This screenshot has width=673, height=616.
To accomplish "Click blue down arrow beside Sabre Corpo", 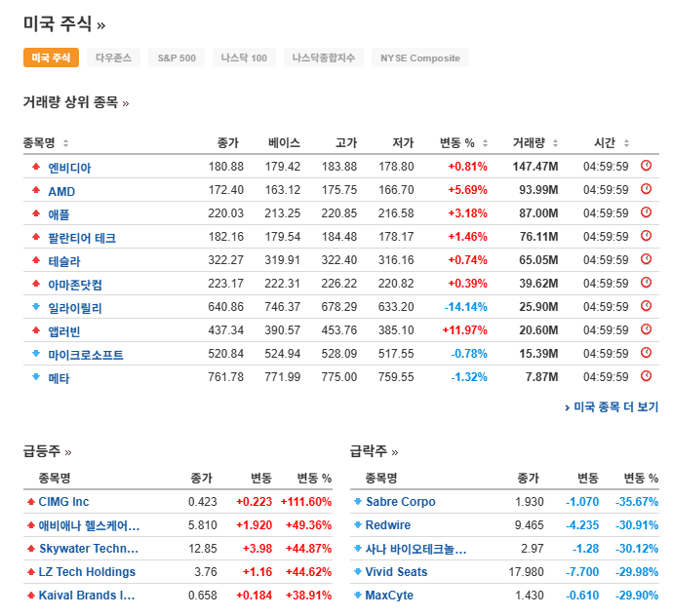I will coord(358,501).
